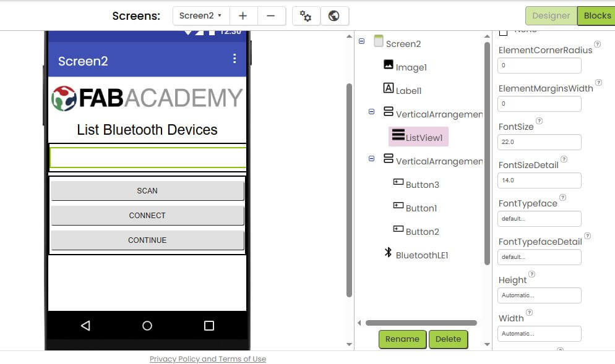Open the Width Automatic setting
Screen dimensions: 615x364
pyautogui.click(x=540, y=334)
